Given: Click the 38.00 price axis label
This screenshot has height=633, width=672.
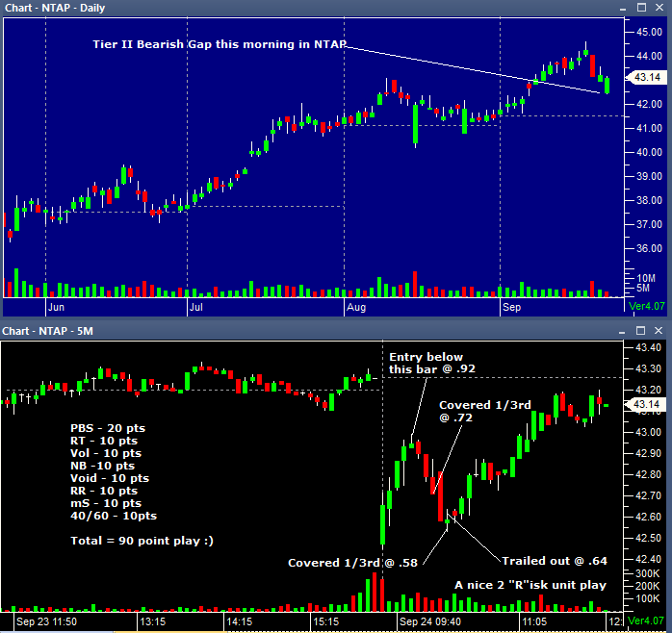Looking at the screenshot, I should click(649, 200).
